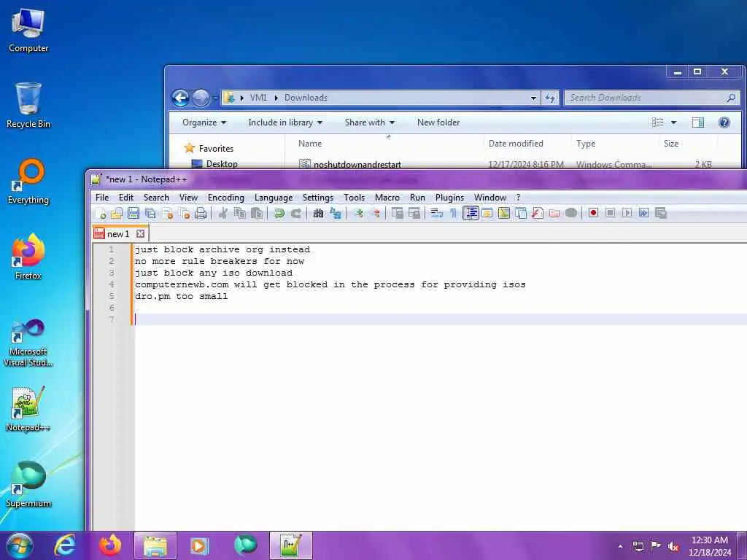The image size is (747, 560).
Task: Click the Zoom Out toolbar icon
Action: click(x=376, y=214)
